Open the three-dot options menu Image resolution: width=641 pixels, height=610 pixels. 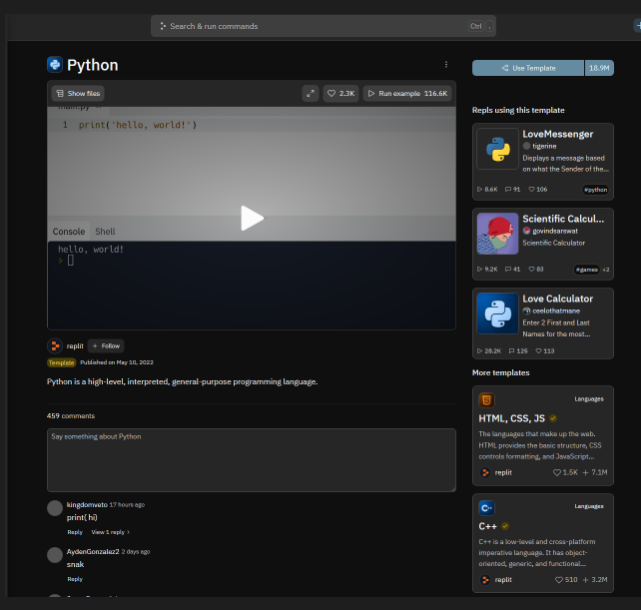click(x=446, y=65)
